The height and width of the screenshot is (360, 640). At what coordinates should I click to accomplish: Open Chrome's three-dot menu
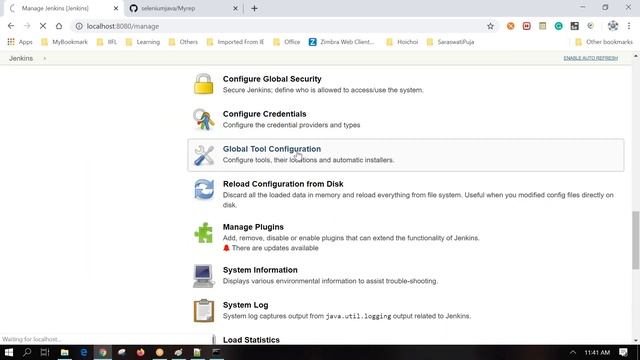(x=629, y=26)
